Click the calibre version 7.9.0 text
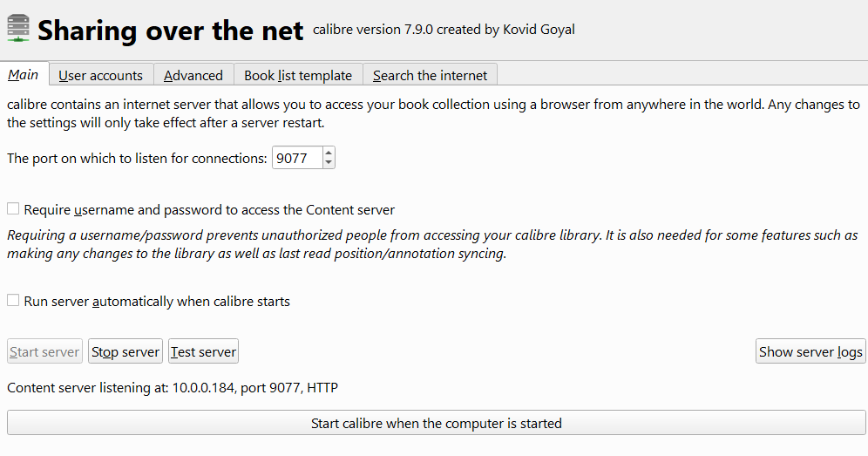868x456 pixels. [x=444, y=30]
